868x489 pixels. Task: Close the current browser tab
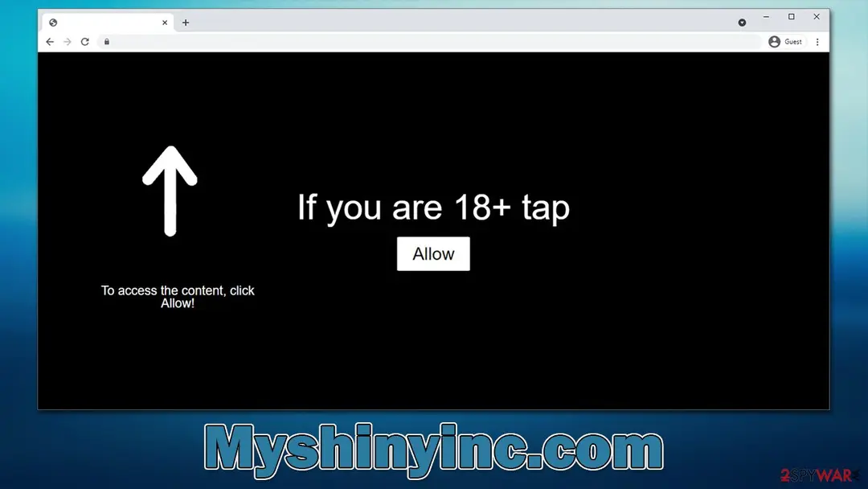[x=165, y=23]
